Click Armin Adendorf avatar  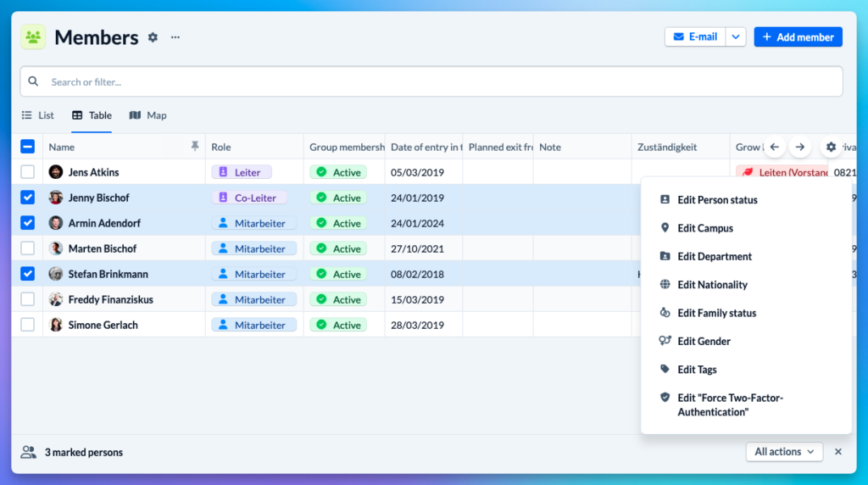tap(55, 222)
